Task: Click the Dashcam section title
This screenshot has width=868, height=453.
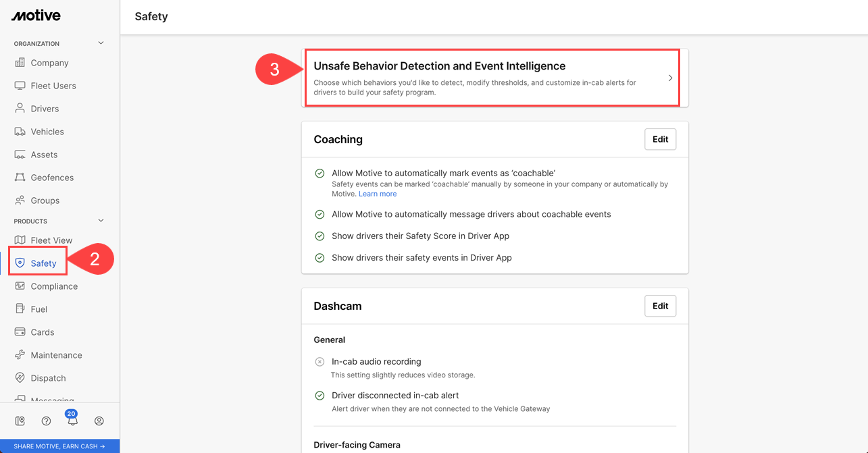Action: 338,306
